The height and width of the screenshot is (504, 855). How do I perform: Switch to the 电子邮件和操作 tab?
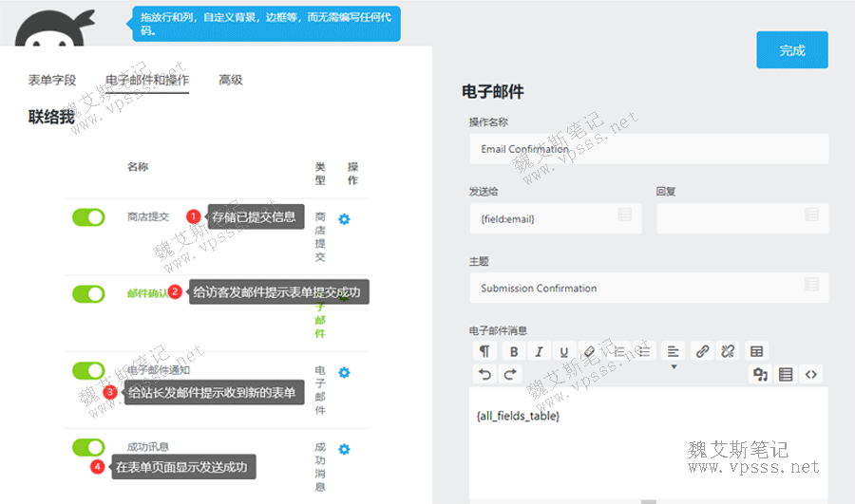pyautogui.click(x=147, y=80)
